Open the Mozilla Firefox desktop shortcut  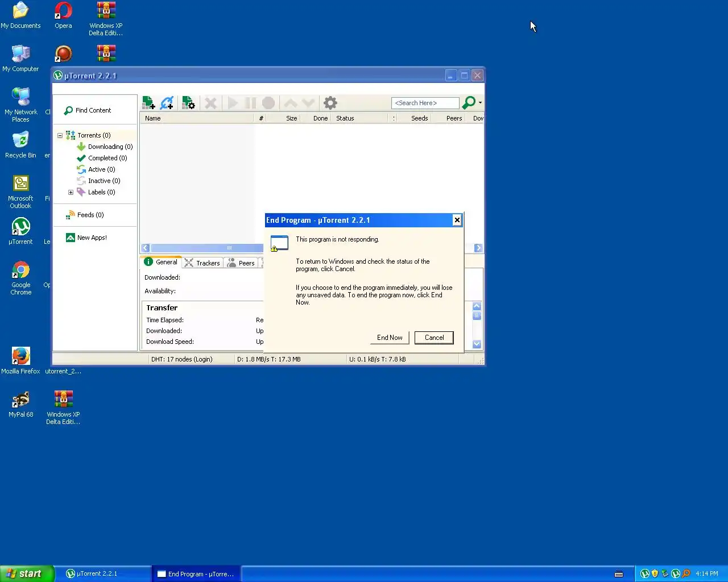coord(20,361)
